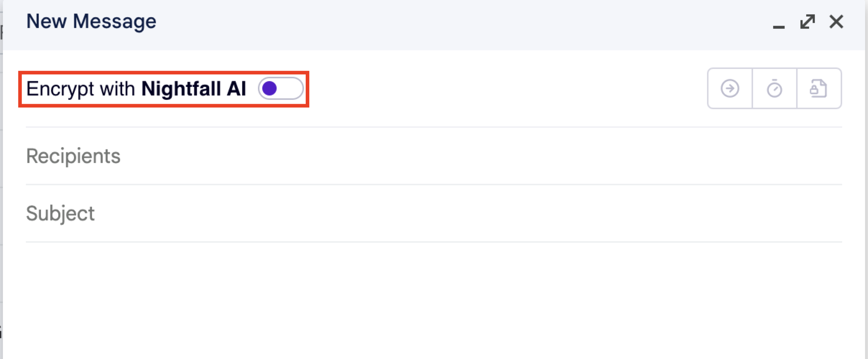The image size is (868, 359).
Task: Click the stopwatch expiration timer icon
Action: 774,88
